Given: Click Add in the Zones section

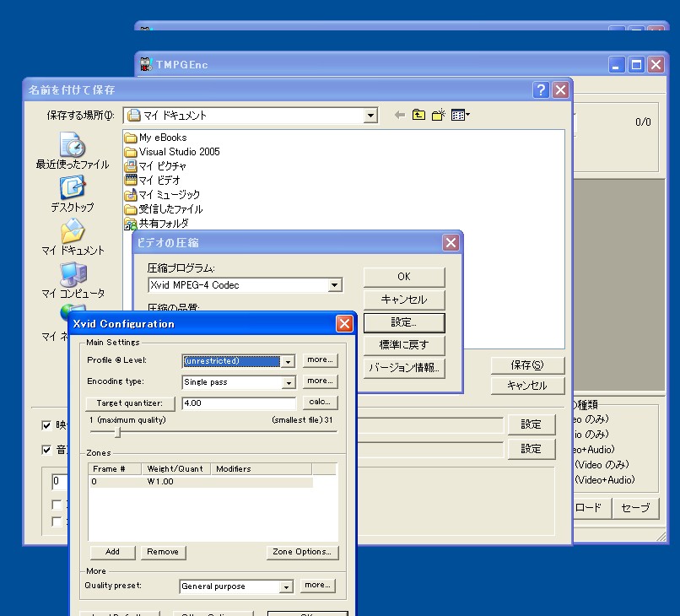Looking at the screenshot, I should point(113,552).
